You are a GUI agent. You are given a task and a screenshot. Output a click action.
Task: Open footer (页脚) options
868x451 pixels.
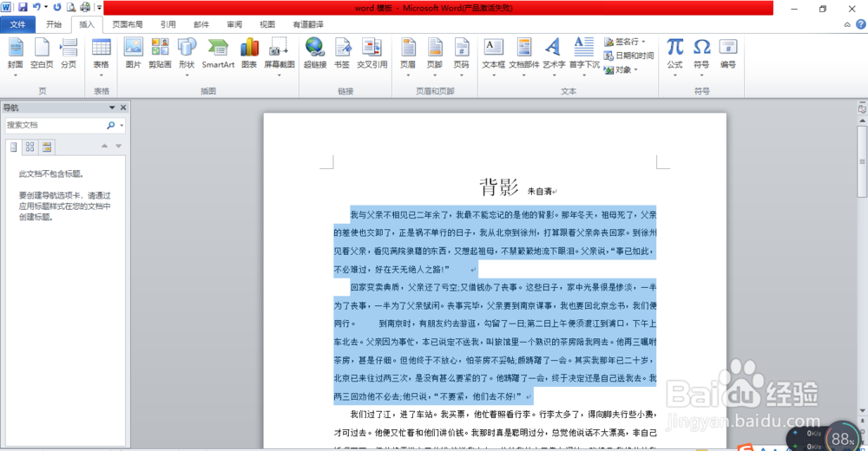pos(435,56)
